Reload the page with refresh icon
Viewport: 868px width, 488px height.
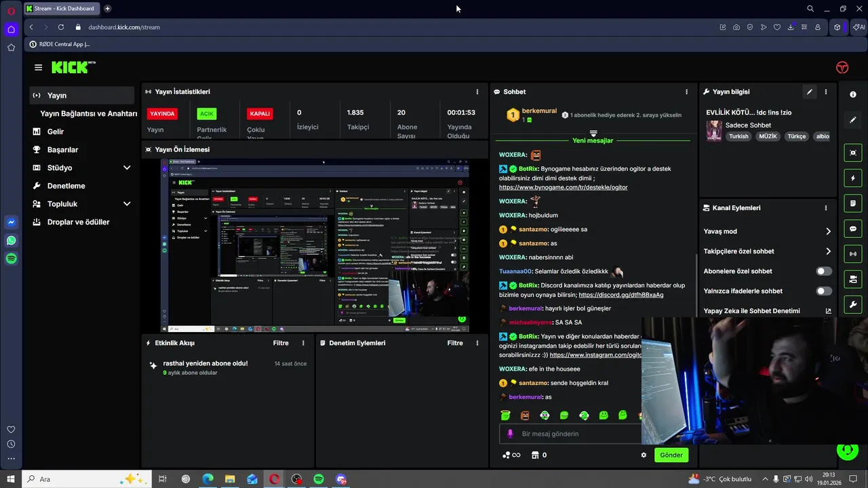(x=61, y=27)
